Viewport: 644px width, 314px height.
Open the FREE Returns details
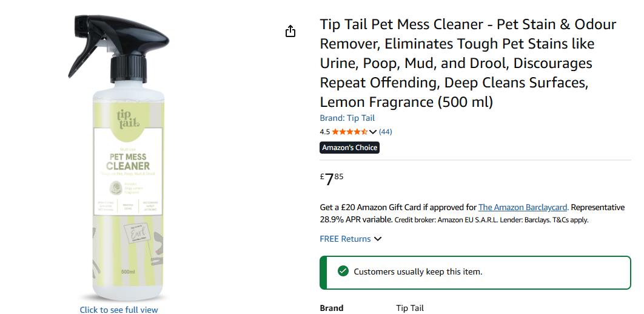(x=345, y=239)
